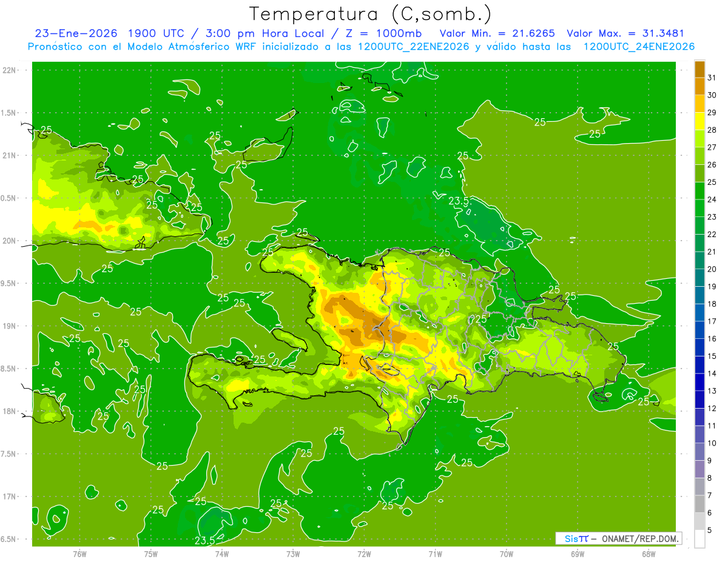
Task: Click the colorbar swatch between 30 and 31
Action: tap(699, 87)
